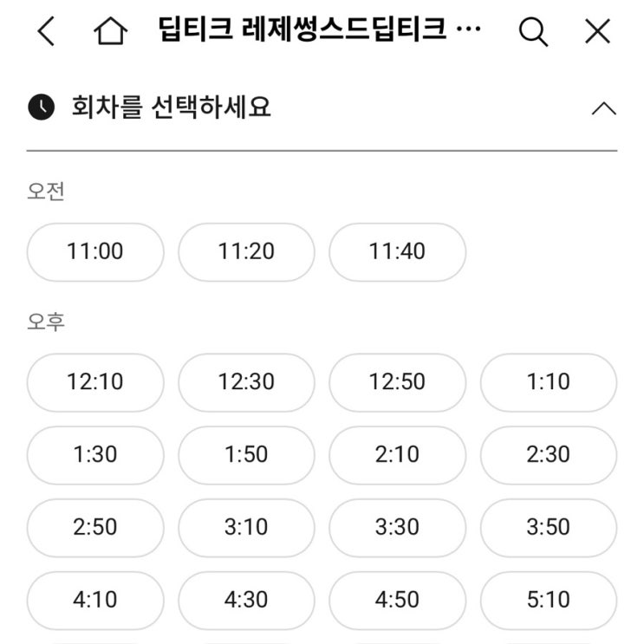This screenshot has width=644, height=644.
Task: Select the 11:00 morning time slot
Action: coord(95,251)
